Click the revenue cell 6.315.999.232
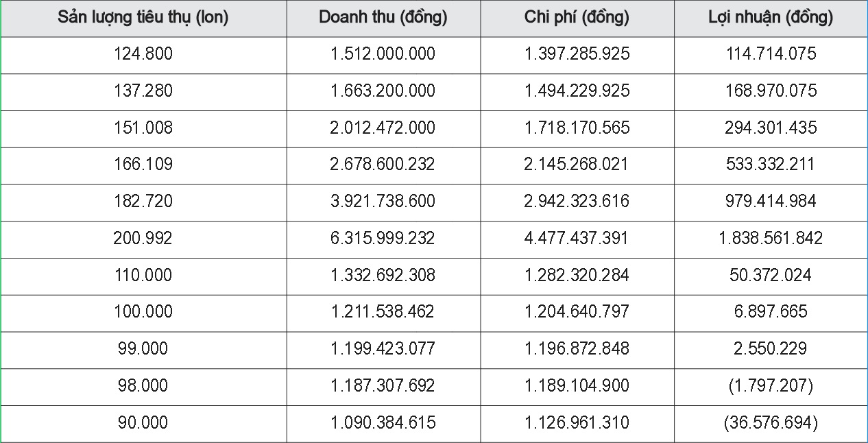The image size is (868, 443). pos(383,239)
